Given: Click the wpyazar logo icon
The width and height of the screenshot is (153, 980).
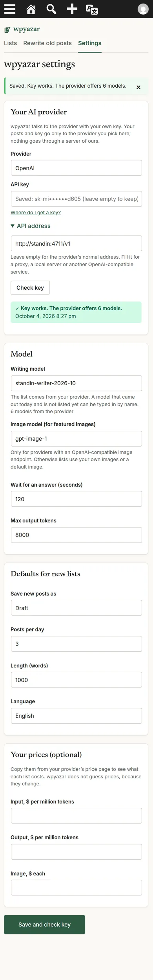Looking at the screenshot, I should click(x=7, y=29).
